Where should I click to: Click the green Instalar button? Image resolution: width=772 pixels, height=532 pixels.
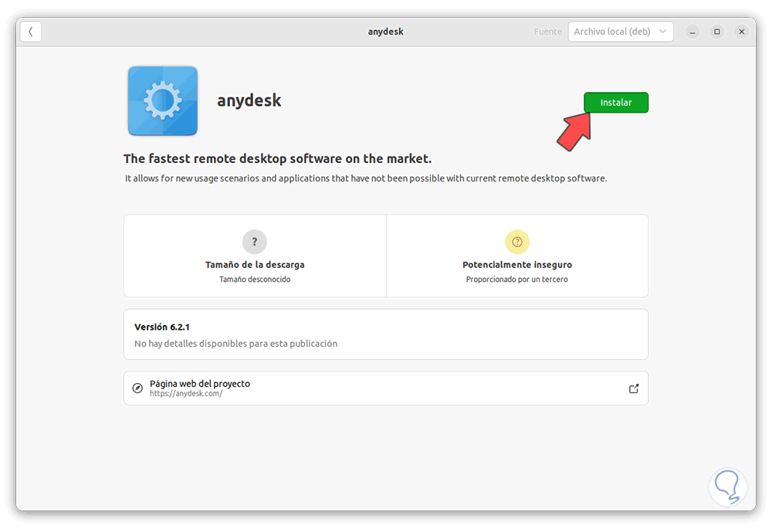(x=616, y=103)
